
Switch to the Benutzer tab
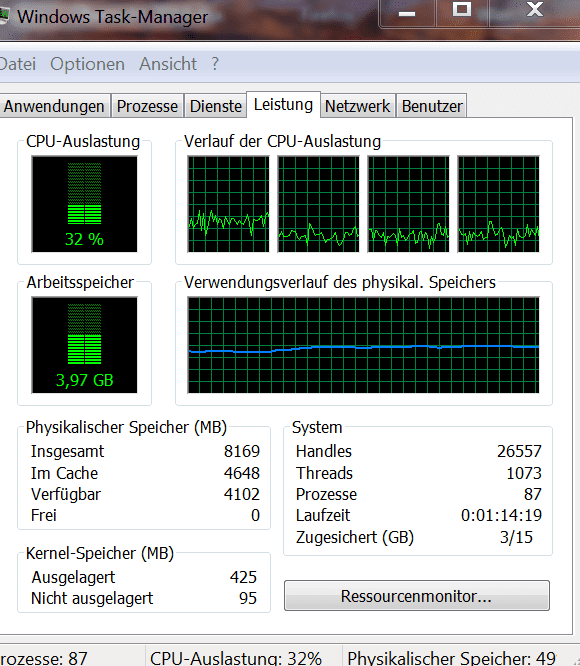point(432,106)
